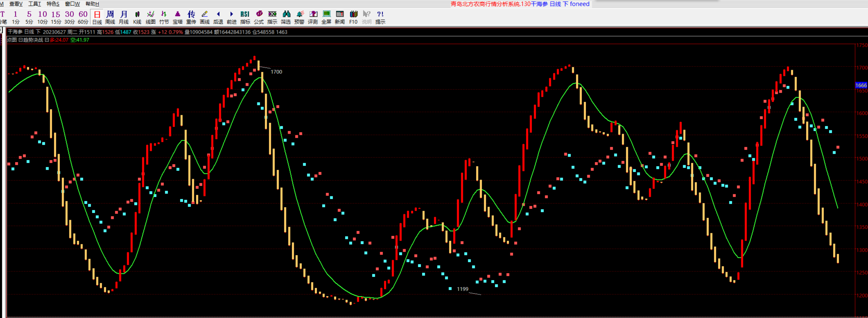Click the 1199 low price label
Image resolution: width=868 pixels, height=318 pixels.
pos(463,289)
